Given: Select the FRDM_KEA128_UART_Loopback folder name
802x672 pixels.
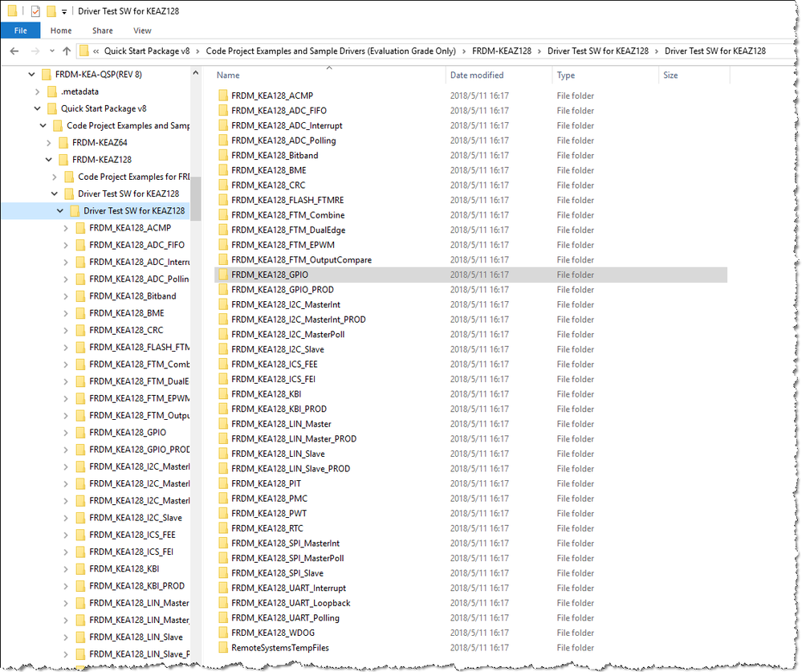Looking at the screenshot, I should (291, 603).
